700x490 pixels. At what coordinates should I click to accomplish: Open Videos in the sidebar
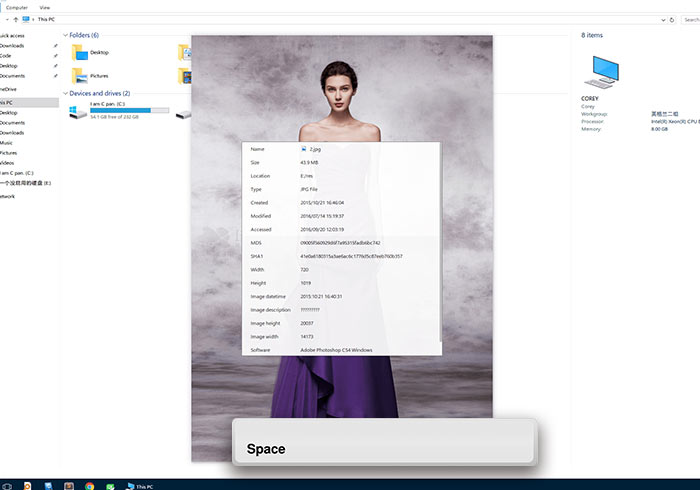point(7,163)
